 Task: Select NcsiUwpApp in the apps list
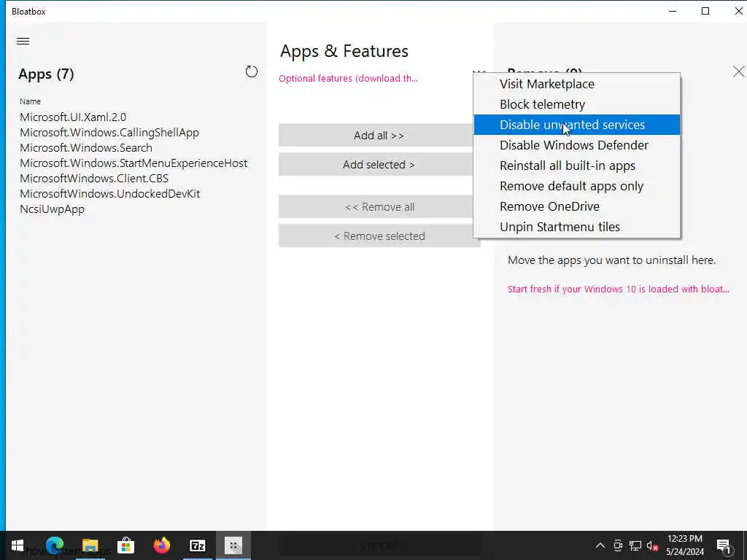(x=52, y=209)
